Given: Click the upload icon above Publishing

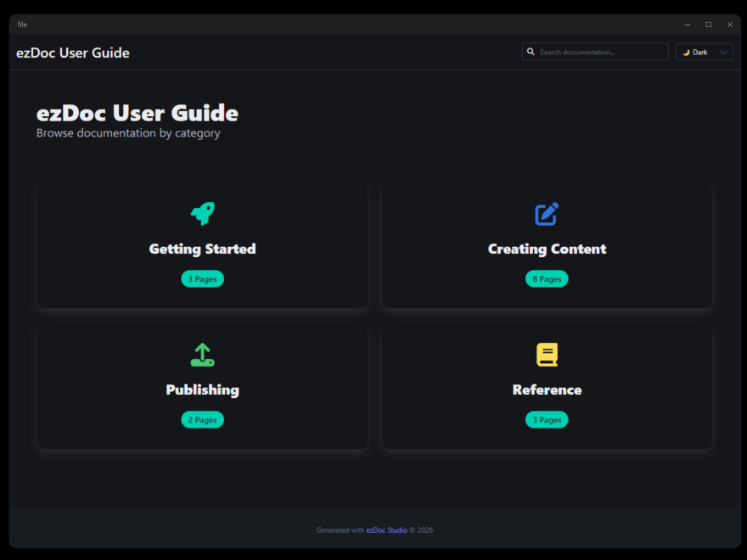Looking at the screenshot, I should pyautogui.click(x=202, y=354).
